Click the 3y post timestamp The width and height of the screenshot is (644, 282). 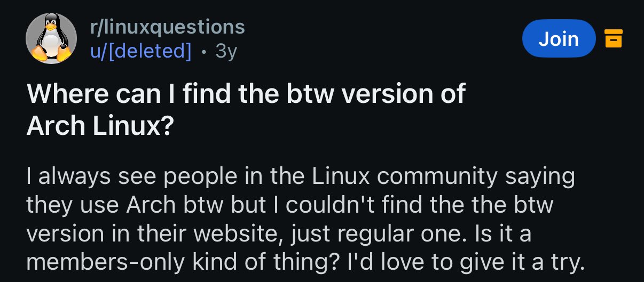(x=226, y=52)
